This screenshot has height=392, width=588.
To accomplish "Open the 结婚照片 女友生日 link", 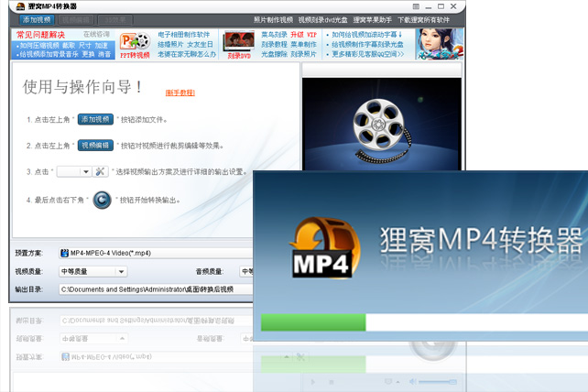I will click(185, 44).
